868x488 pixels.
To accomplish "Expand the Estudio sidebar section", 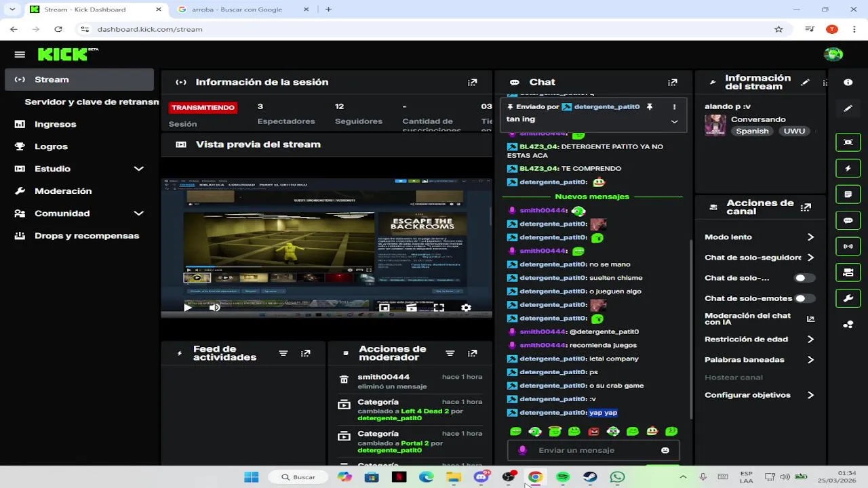I will [x=138, y=169].
